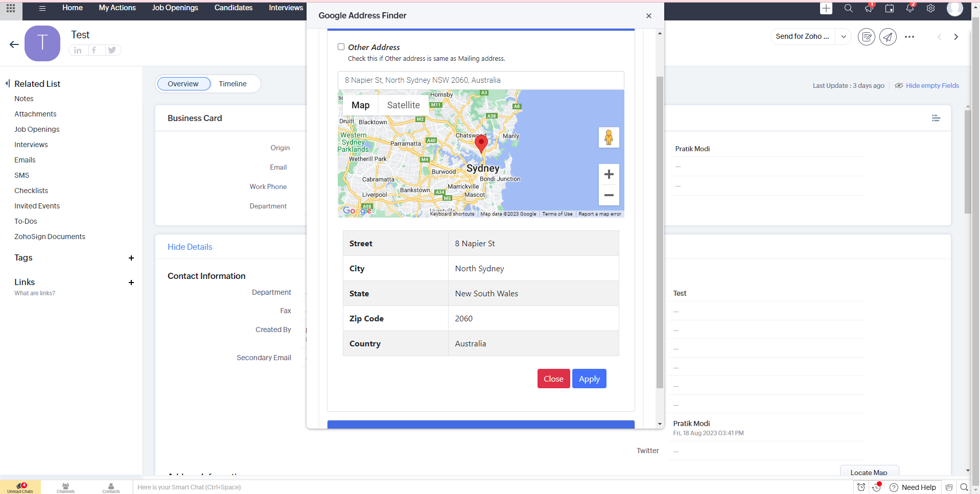Open Job Openings in top navigation
Image resolution: width=980 pixels, height=494 pixels.
(x=175, y=8)
